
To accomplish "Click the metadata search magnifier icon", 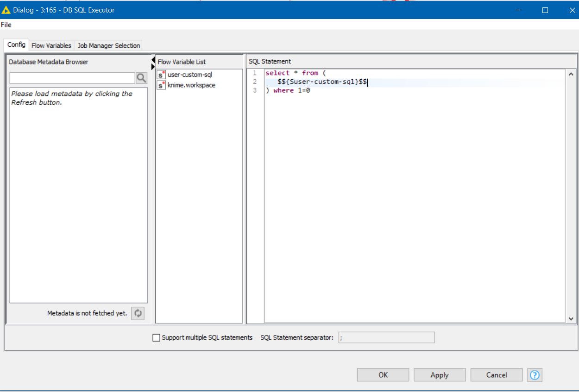I will [141, 78].
